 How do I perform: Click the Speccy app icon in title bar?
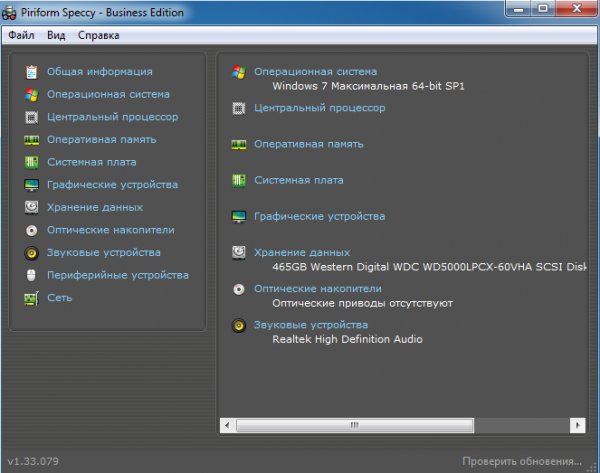(x=9, y=13)
